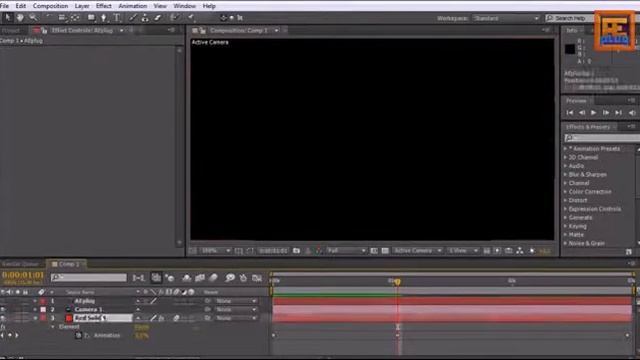Viewport: 640px width, 360px height.
Task: Go to previous keyframe arrow for Animation
Action: pyautogui.click(x=3, y=336)
